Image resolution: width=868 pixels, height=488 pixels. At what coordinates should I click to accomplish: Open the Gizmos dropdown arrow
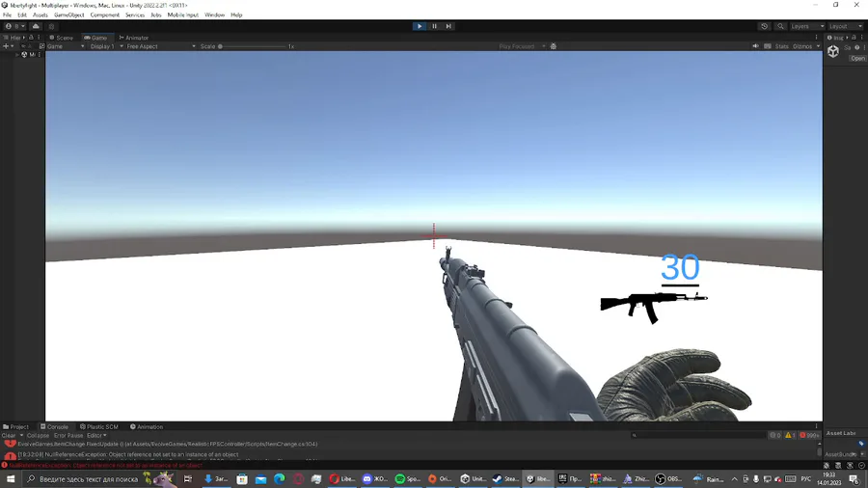coord(818,46)
